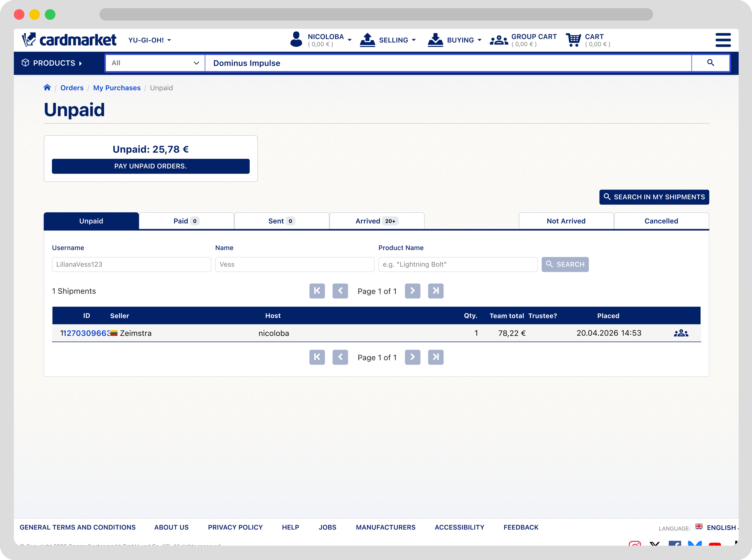The image size is (752, 560).
Task: Open the Selling dropdown menu
Action: 393,40
